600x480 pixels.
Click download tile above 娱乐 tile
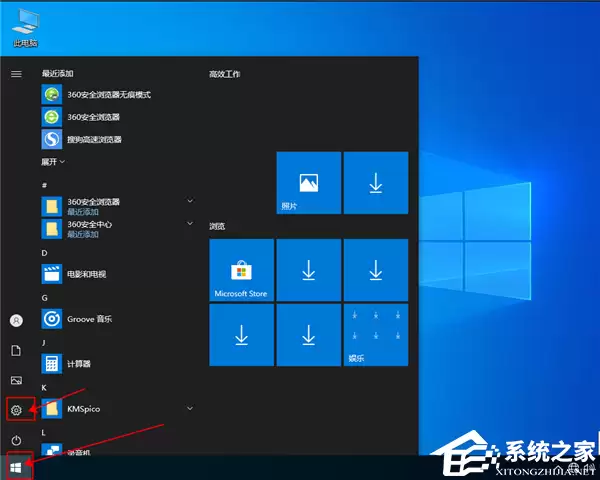(x=376, y=270)
